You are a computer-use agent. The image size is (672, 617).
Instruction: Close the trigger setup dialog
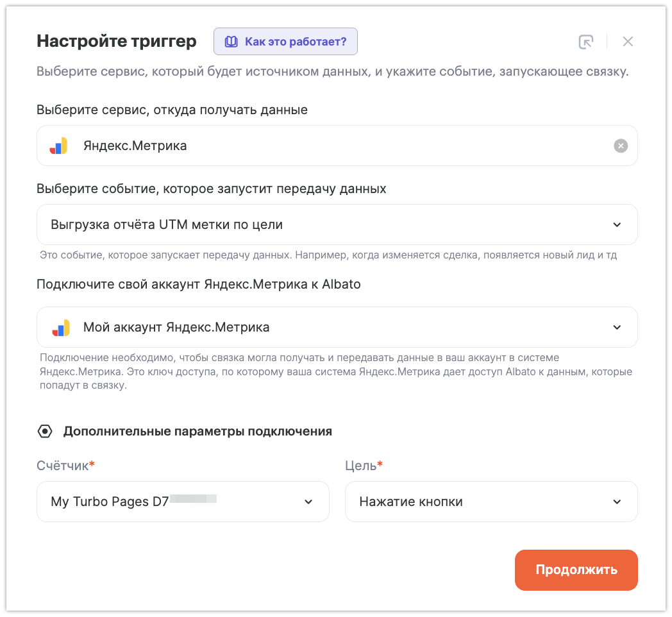pos(628,42)
